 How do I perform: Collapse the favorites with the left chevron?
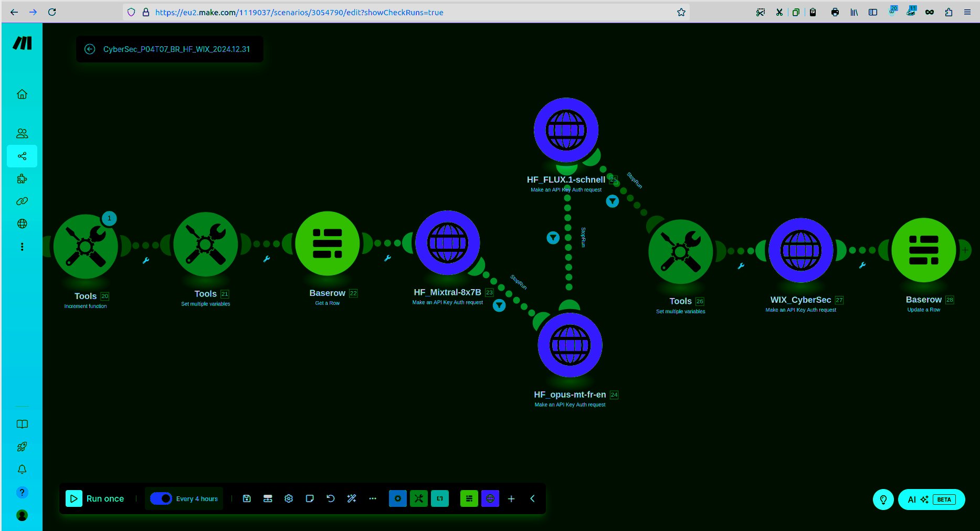532,498
